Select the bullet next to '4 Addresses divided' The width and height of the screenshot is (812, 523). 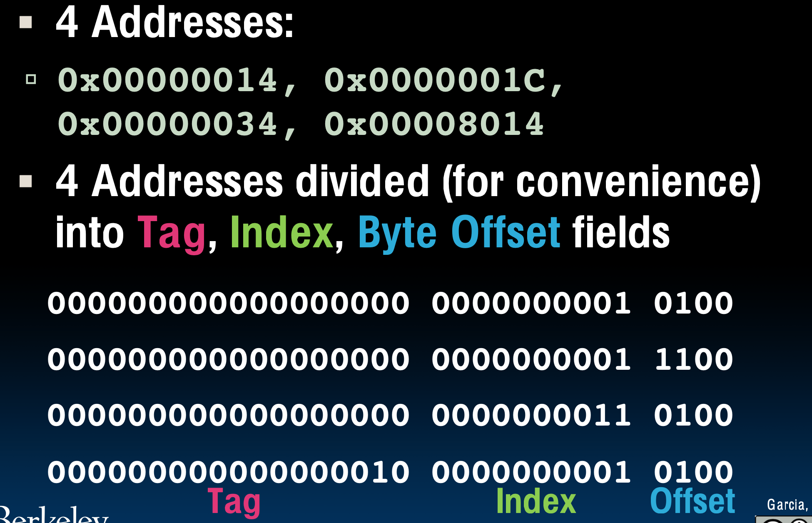(x=26, y=181)
